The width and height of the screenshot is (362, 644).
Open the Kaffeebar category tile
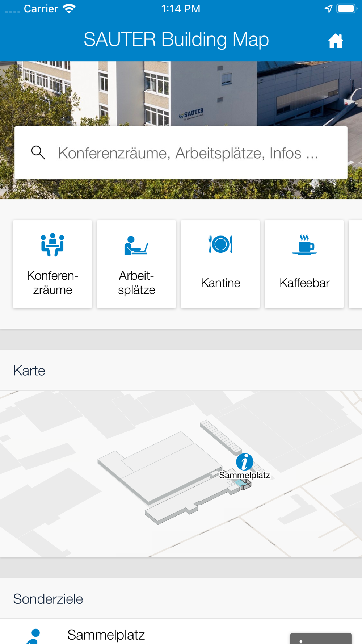point(304,264)
